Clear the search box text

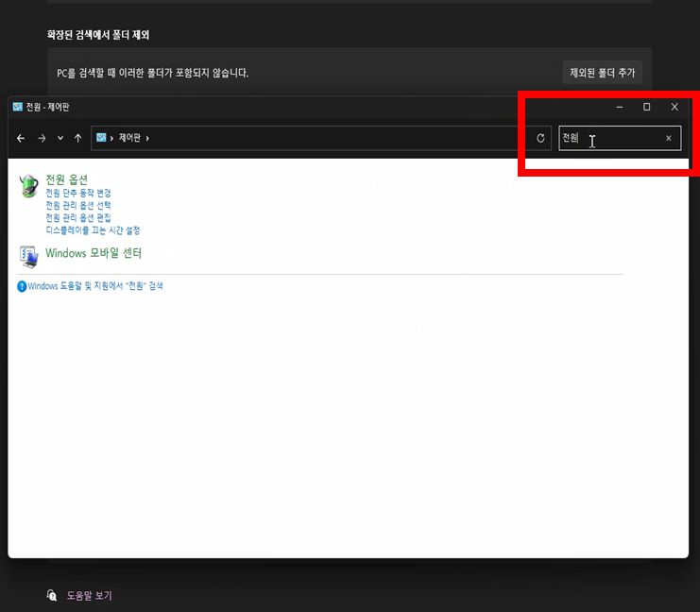coord(668,139)
